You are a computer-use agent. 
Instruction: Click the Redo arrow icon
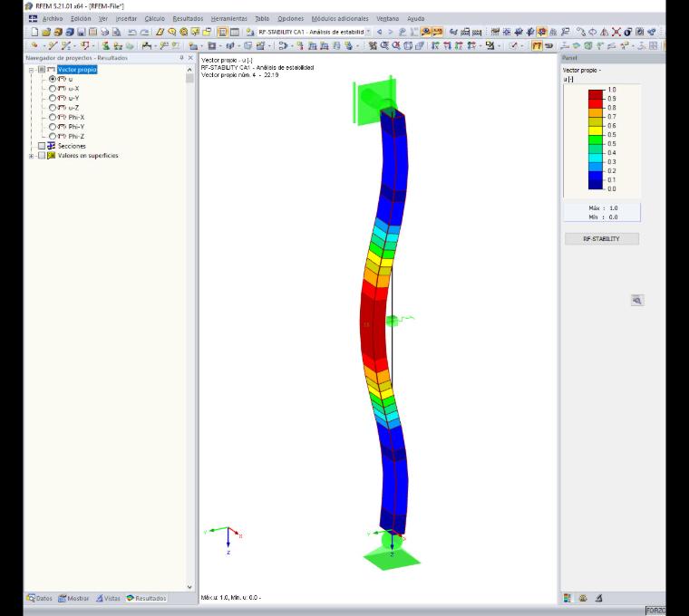(x=144, y=32)
